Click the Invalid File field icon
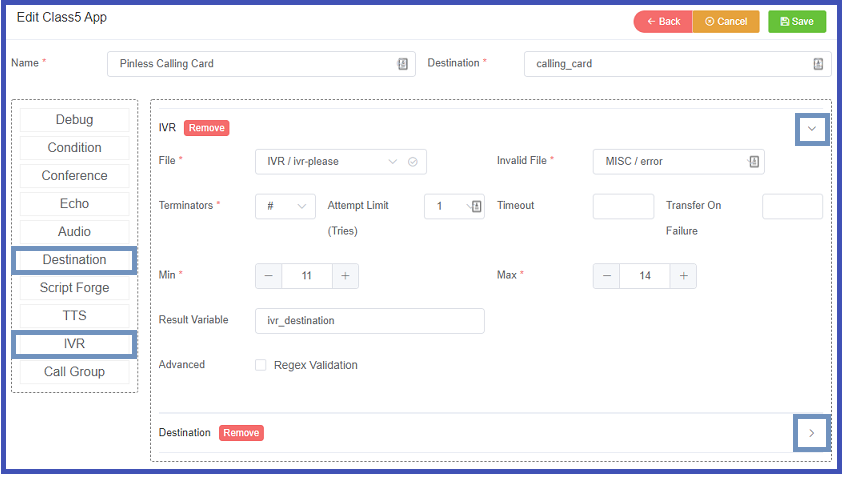The height and width of the screenshot is (477, 844). click(x=753, y=161)
